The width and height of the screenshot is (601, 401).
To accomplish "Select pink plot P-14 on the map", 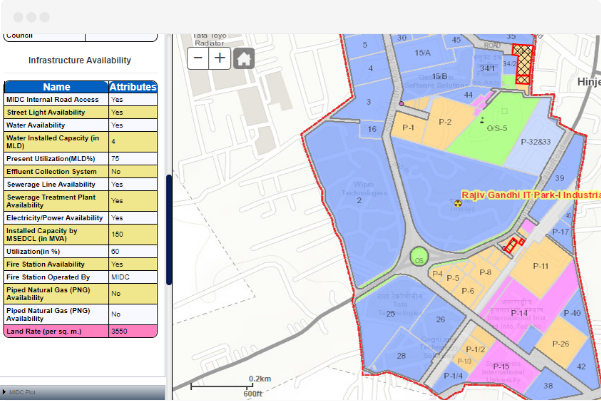I will (520, 313).
